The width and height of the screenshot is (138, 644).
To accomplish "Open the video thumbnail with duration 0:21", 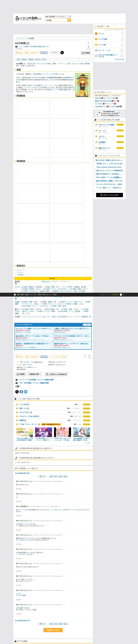I will coord(44,432).
